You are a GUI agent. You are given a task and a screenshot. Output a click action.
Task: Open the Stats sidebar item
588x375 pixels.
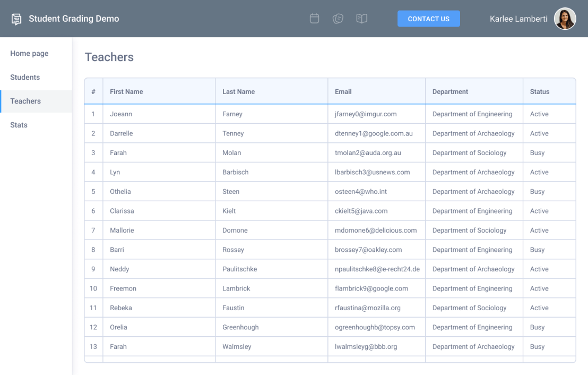[19, 125]
